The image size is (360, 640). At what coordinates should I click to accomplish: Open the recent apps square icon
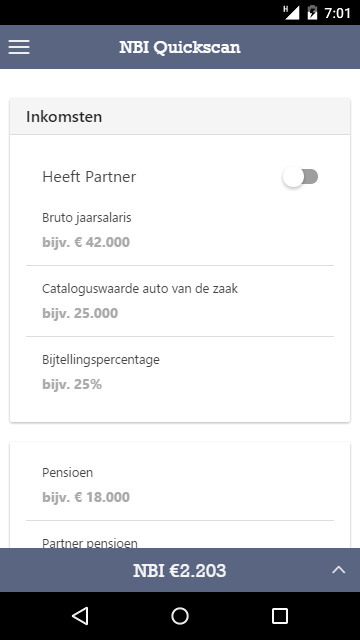[x=280, y=616]
